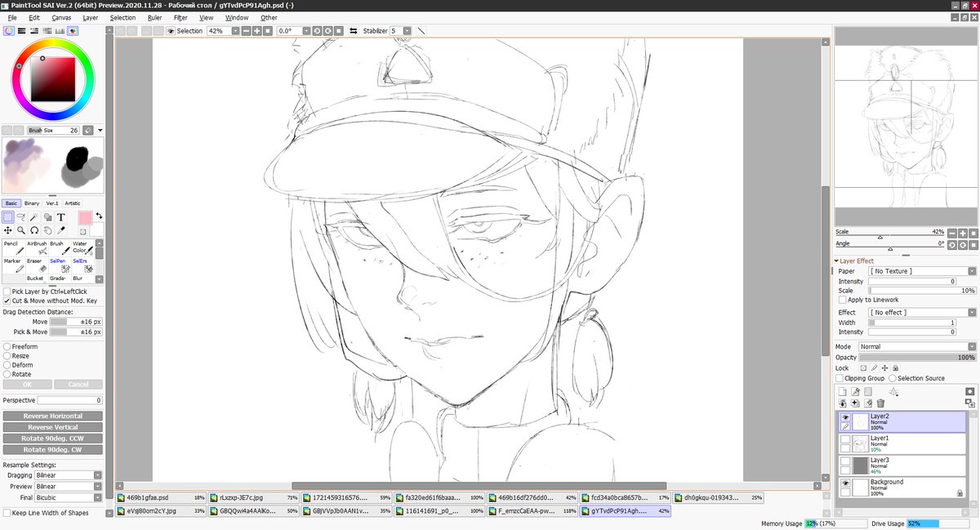The image size is (980, 530).
Task: Create a new linework layer
Action: point(855,392)
